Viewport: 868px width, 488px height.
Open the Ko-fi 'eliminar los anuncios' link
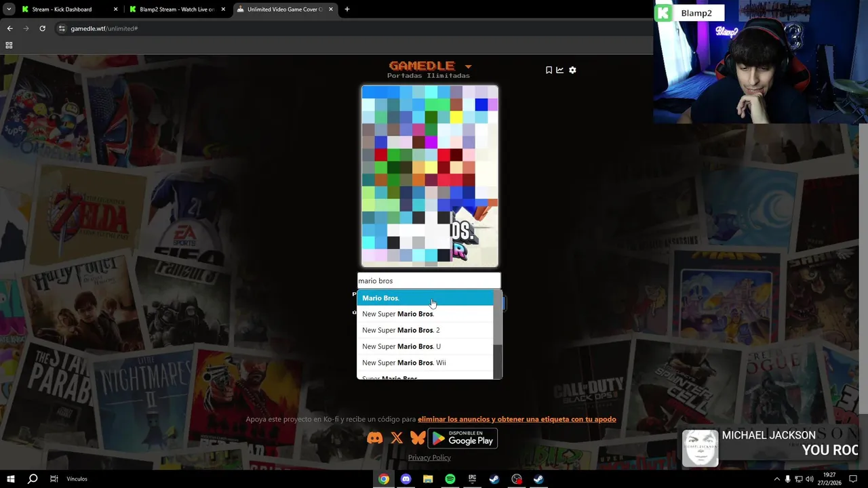click(x=517, y=419)
